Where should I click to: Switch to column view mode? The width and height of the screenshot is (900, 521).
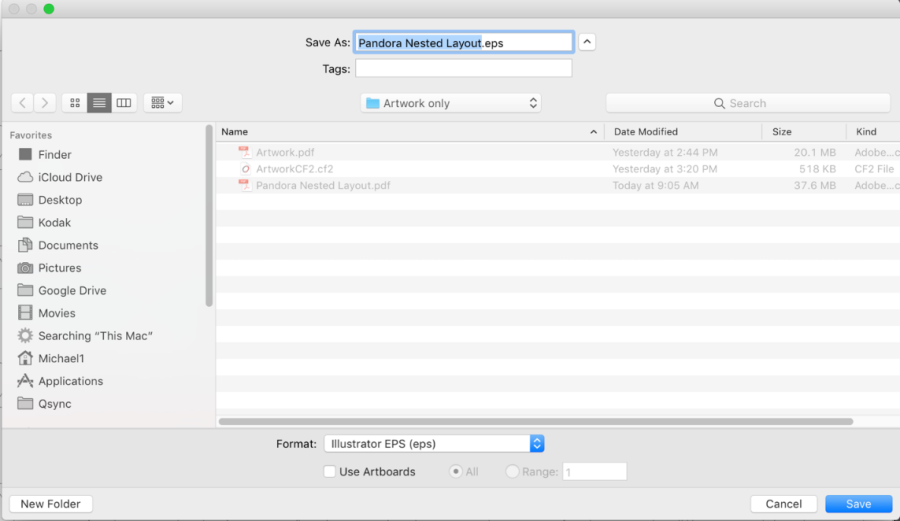(x=124, y=102)
